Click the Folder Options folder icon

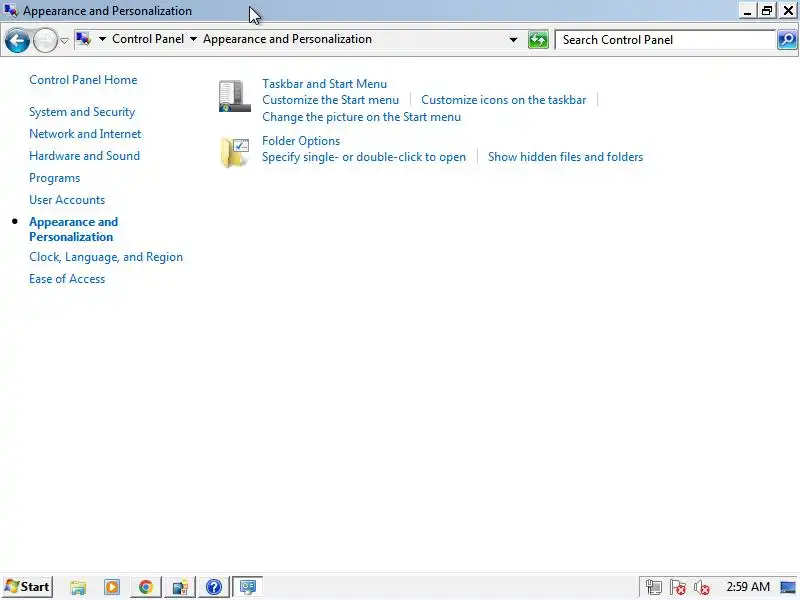[x=235, y=152]
